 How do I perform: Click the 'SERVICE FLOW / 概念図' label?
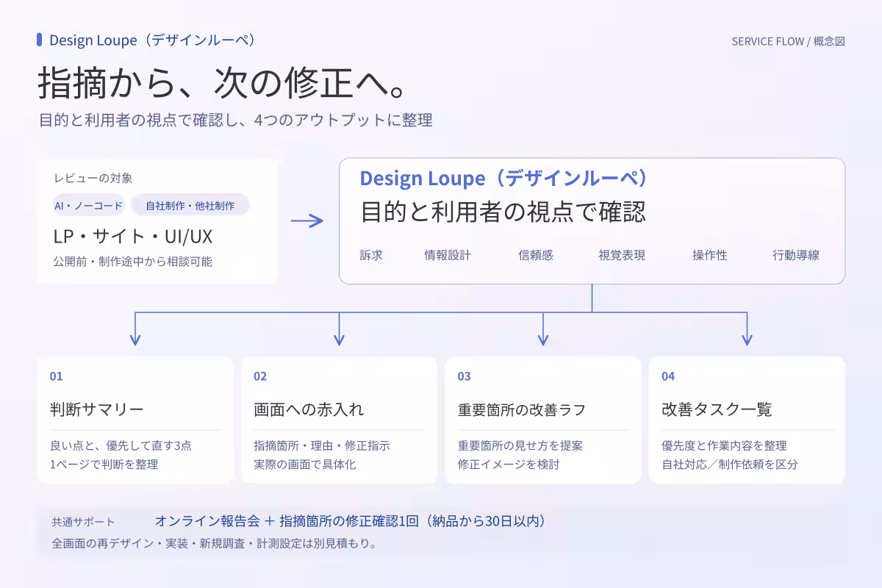(788, 41)
